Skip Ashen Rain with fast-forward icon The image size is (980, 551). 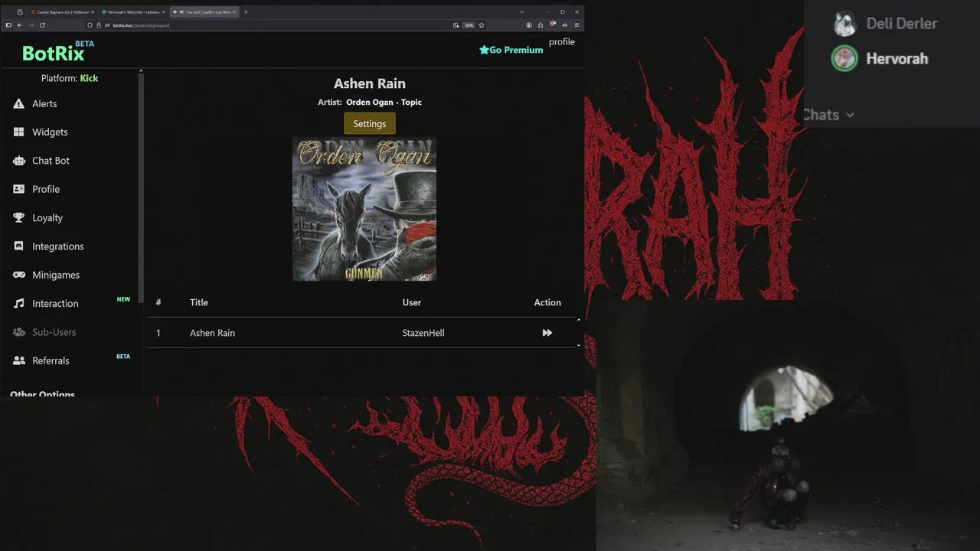point(547,333)
